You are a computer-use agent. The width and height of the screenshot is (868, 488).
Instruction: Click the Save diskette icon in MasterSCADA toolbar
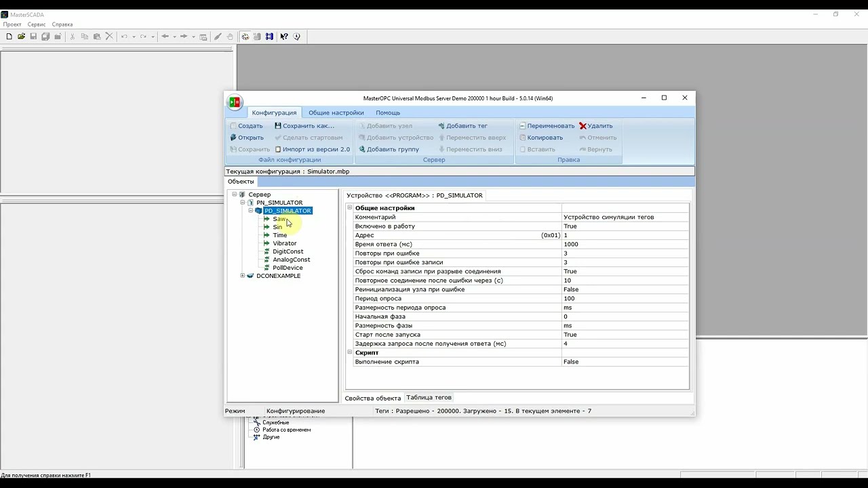pyautogui.click(x=33, y=37)
